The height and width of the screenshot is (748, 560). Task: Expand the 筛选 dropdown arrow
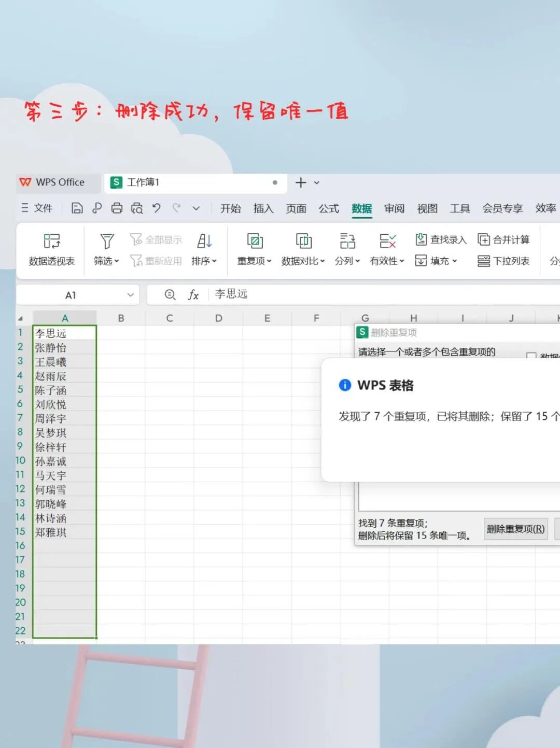pos(117,261)
